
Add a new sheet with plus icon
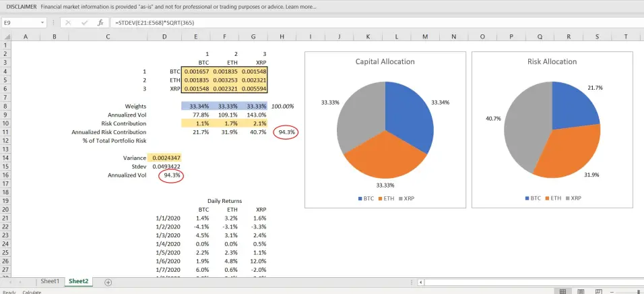pyautogui.click(x=108, y=282)
